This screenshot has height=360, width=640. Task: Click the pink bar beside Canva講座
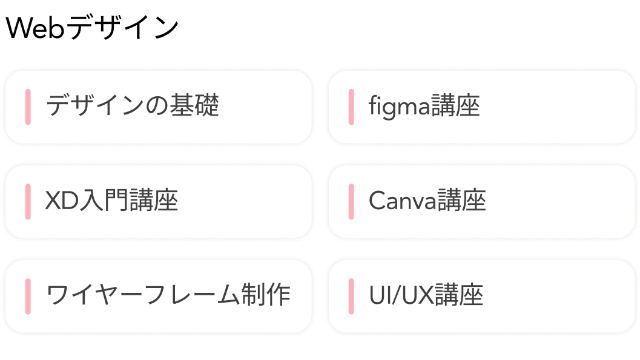click(351, 202)
